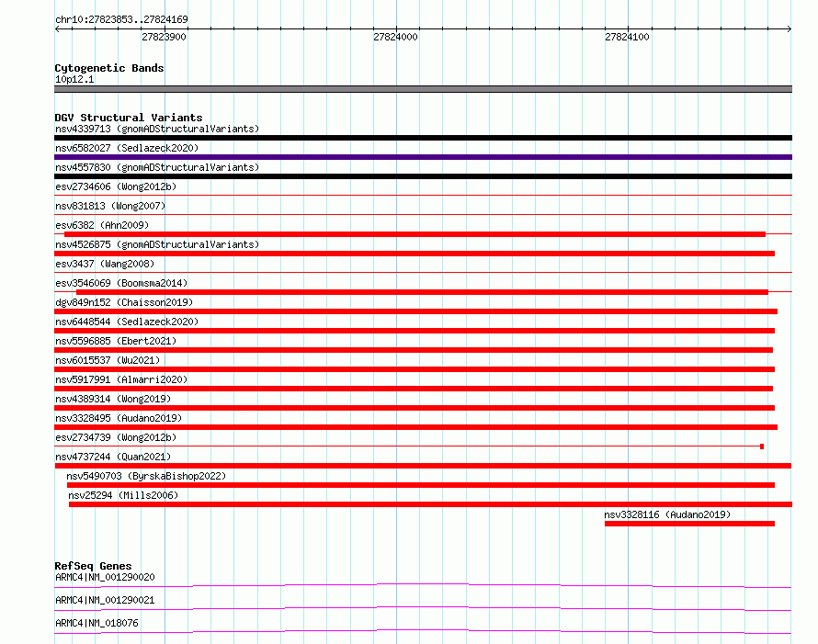Select the nsv3328116 (Audano2019) variant label
The image size is (818, 644).
[x=667, y=514]
